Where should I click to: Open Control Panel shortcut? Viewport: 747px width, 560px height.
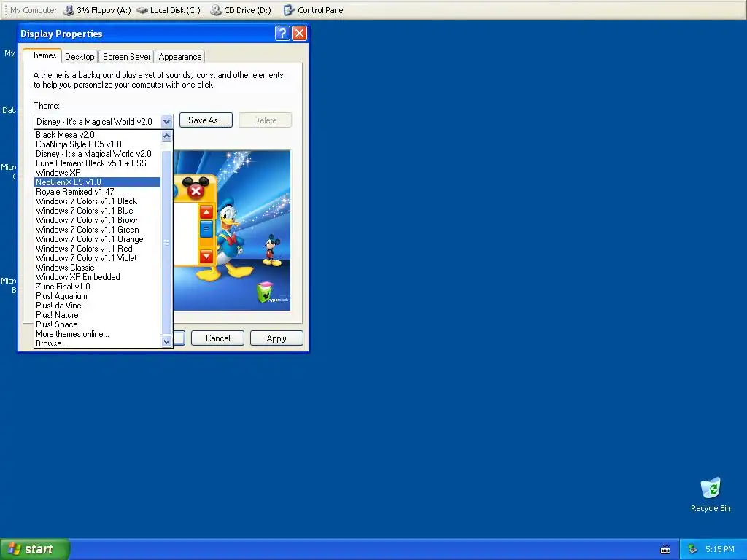tap(314, 10)
